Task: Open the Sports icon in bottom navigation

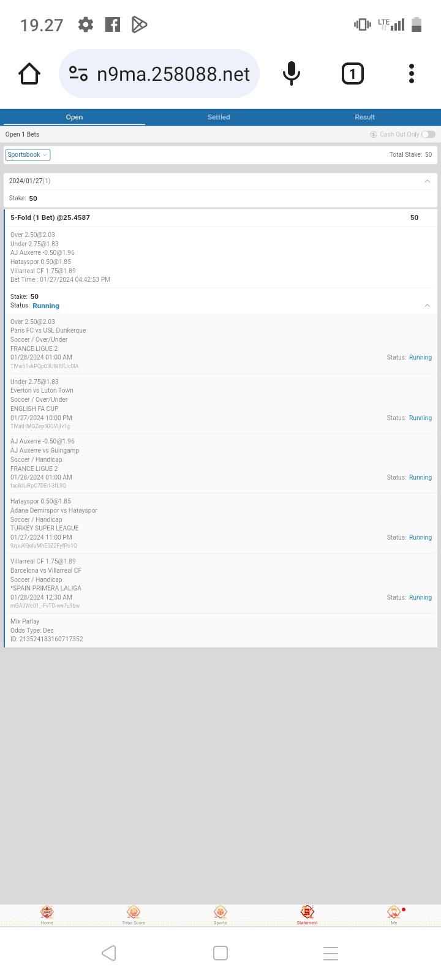Action: pos(221,913)
